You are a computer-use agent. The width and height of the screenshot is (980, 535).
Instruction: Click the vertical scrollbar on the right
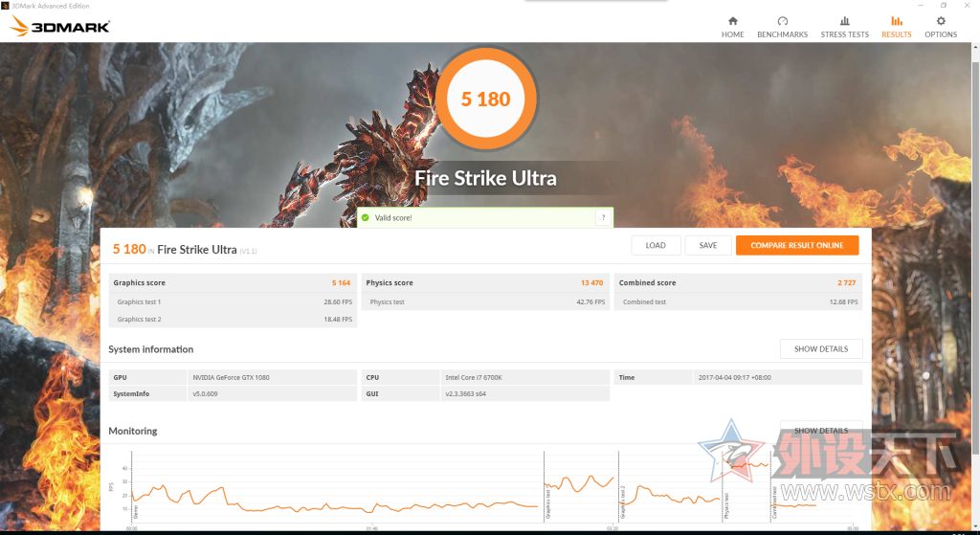point(975,257)
